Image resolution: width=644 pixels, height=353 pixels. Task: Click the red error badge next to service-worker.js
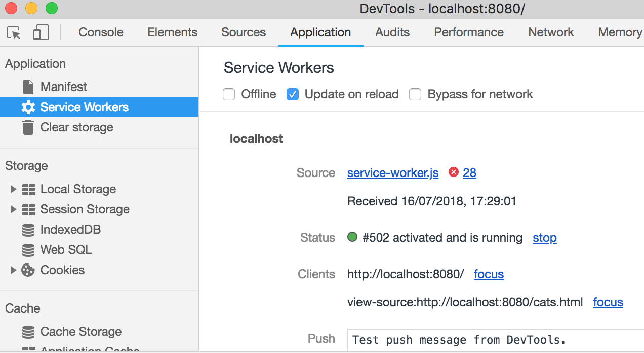pos(453,171)
